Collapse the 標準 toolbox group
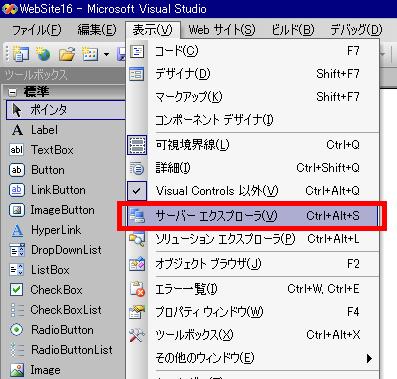This screenshot has height=379, width=397. 12,92
